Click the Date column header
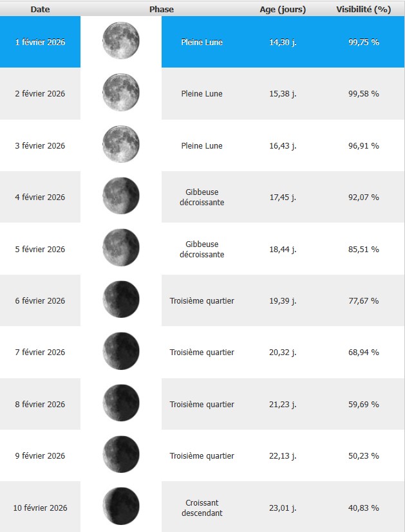This screenshot has height=532, width=405. click(x=40, y=10)
